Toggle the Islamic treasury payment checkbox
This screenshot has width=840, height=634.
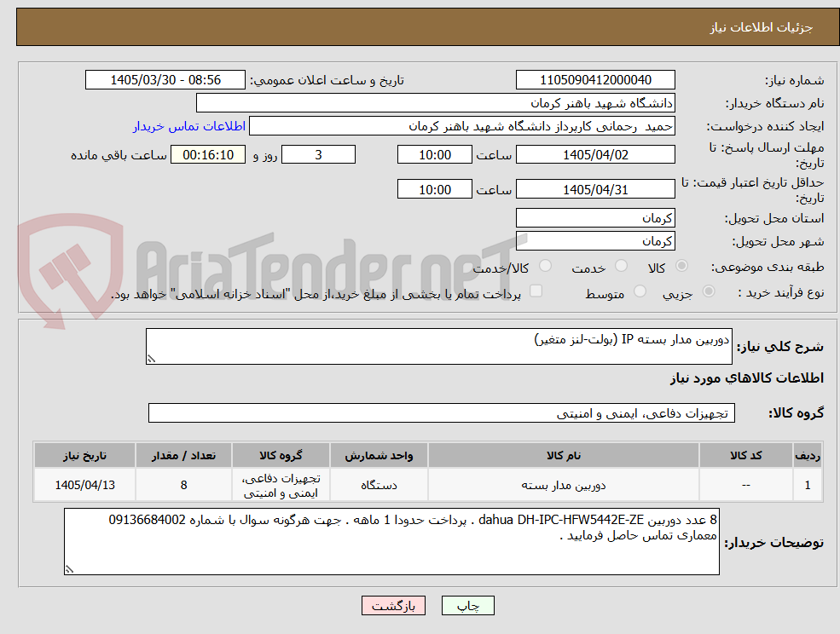[536, 291]
